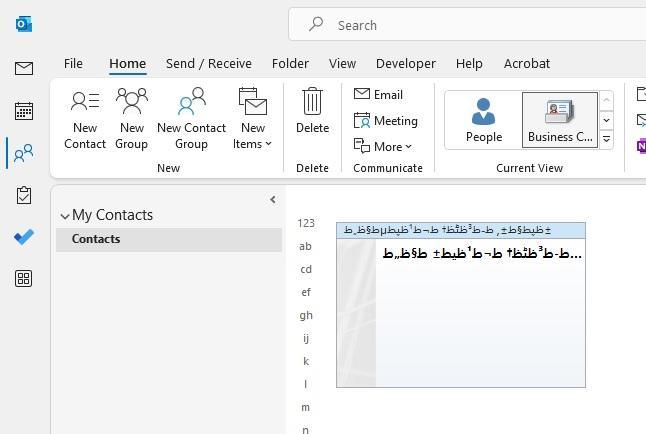This screenshot has height=434, width=646.
Task: Jump to l in the index
Action: [x=305, y=384]
